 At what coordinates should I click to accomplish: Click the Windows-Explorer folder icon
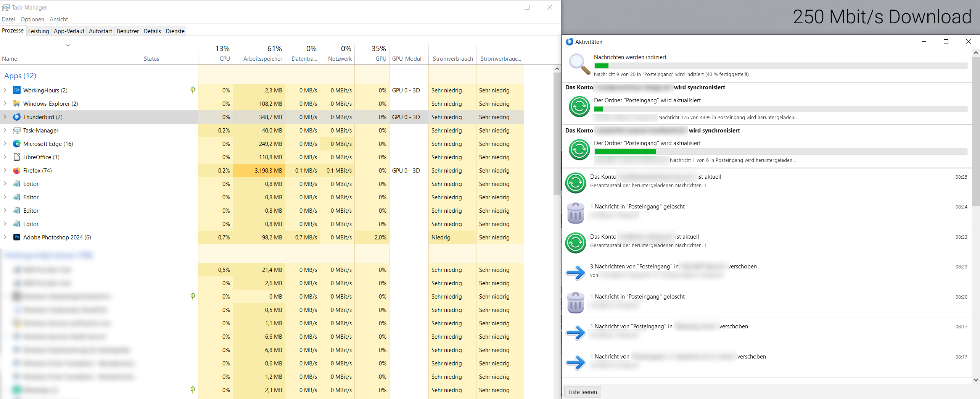tap(17, 104)
